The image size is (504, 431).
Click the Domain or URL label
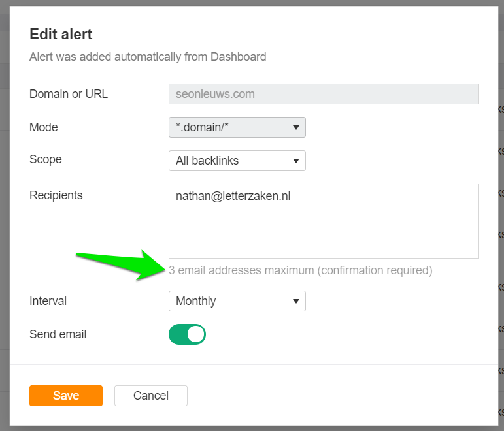click(x=69, y=94)
